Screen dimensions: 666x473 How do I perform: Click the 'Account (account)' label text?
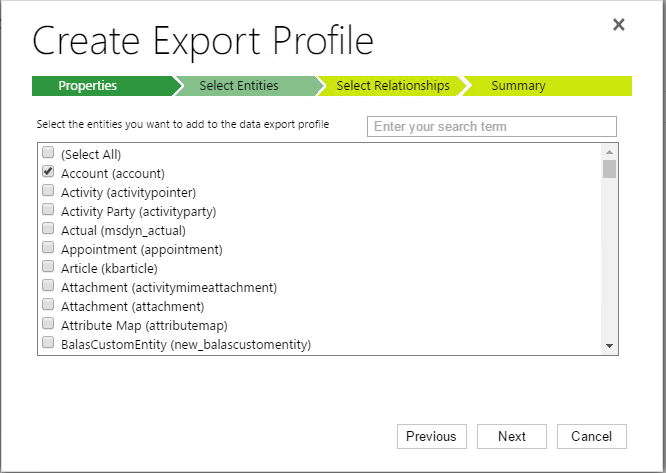coord(113,174)
